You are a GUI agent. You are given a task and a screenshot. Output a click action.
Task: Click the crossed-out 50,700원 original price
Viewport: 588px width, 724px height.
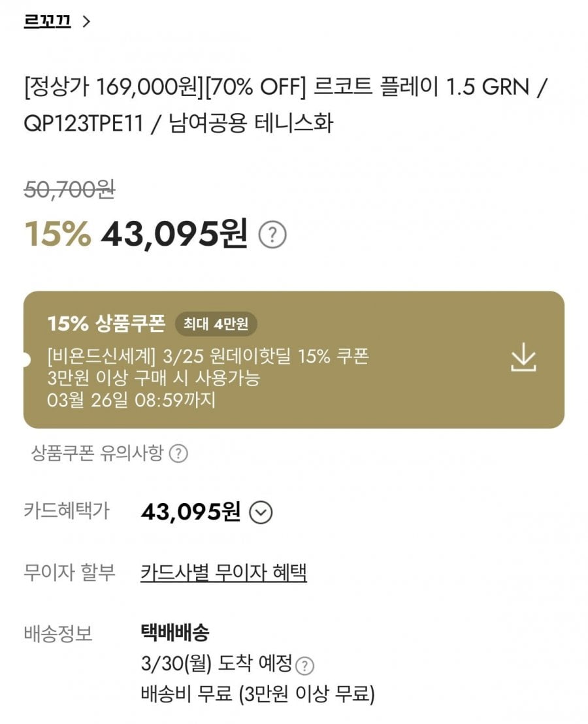[x=69, y=189]
